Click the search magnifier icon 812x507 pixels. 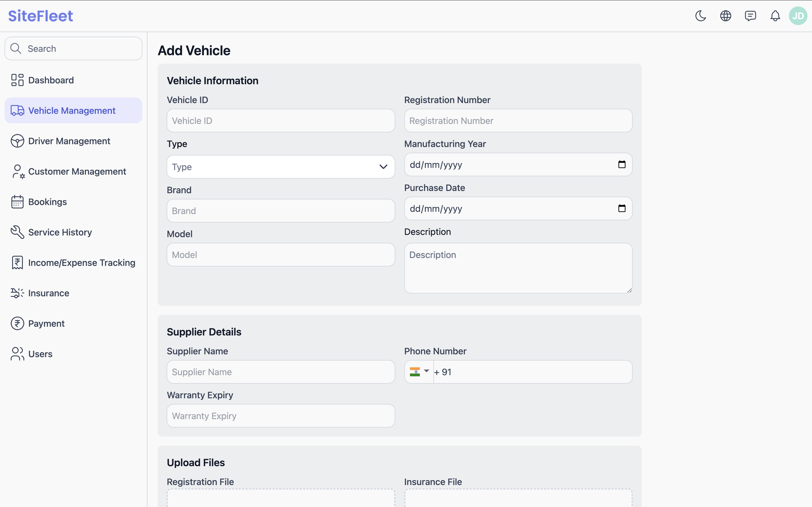coord(16,49)
